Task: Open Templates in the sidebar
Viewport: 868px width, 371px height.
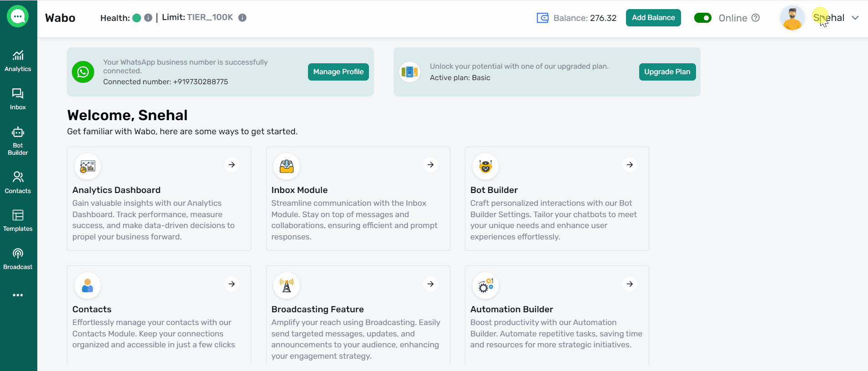Action: click(x=18, y=220)
